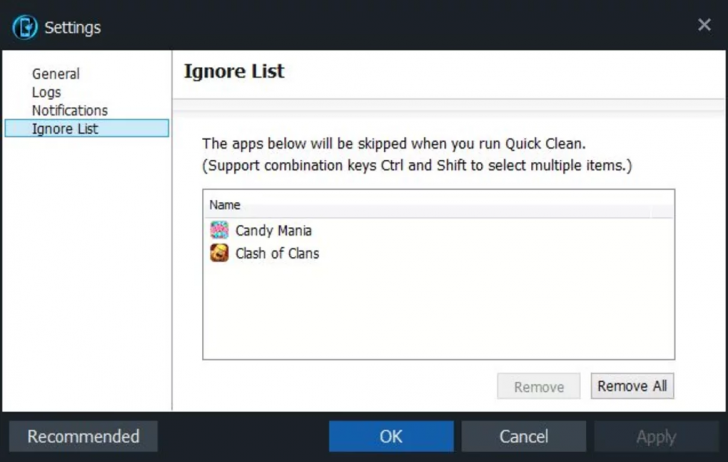Click the Apply button
728x462 pixels.
click(x=656, y=436)
